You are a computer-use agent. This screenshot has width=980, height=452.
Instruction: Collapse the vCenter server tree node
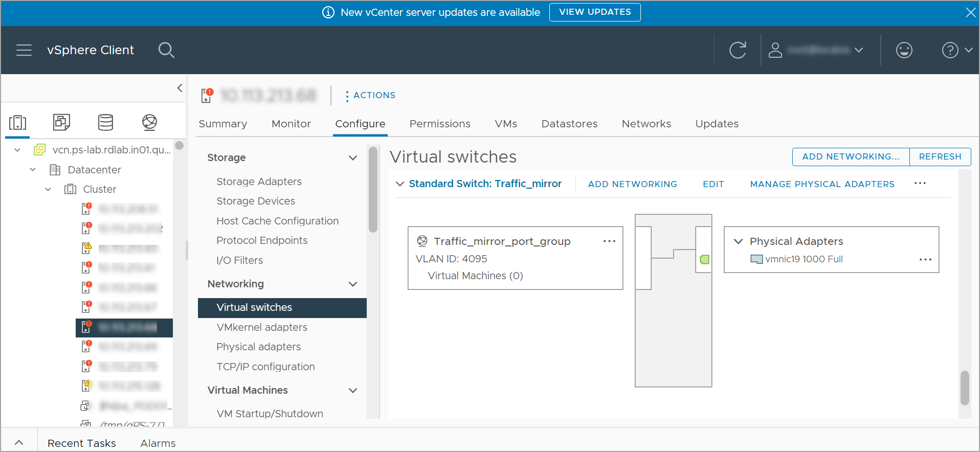pos(17,150)
